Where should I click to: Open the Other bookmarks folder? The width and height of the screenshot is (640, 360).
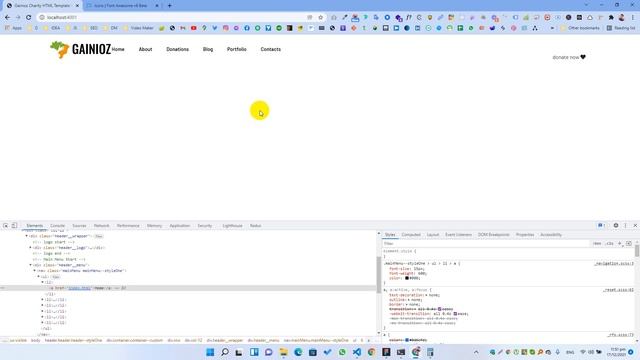[580, 28]
